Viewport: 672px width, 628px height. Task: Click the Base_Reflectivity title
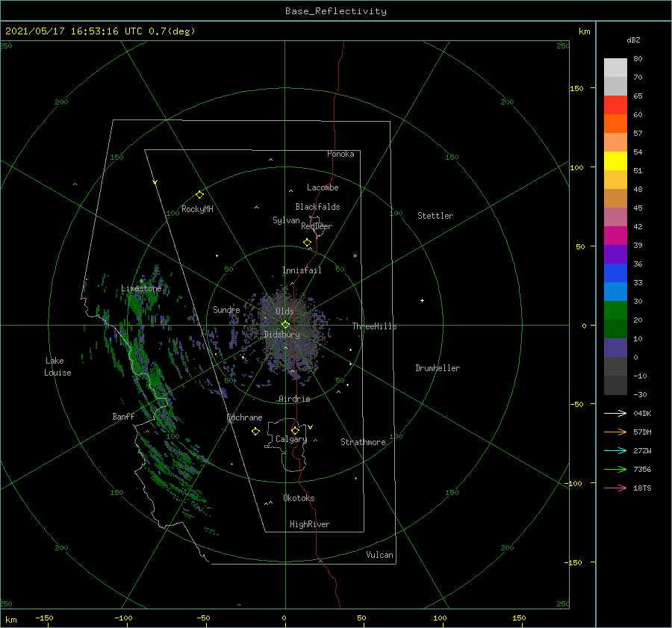[336, 11]
